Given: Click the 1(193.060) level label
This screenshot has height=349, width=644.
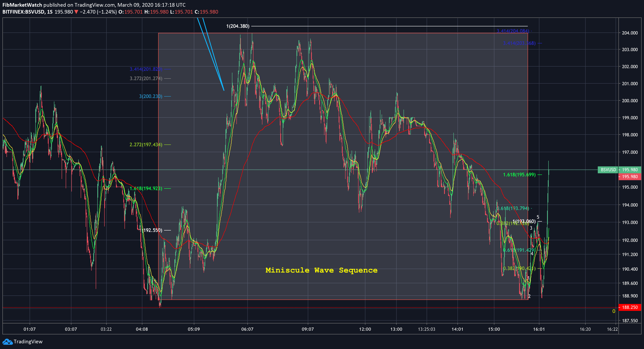Looking at the screenshot, I should (524, 221).
